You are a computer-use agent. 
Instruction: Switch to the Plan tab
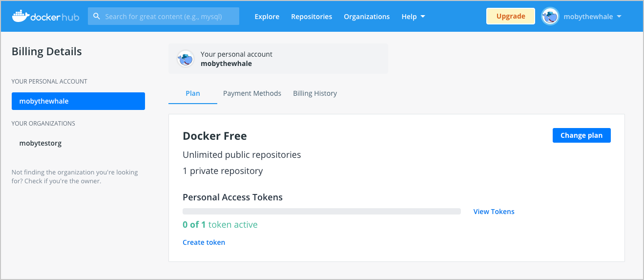[193, 93]
